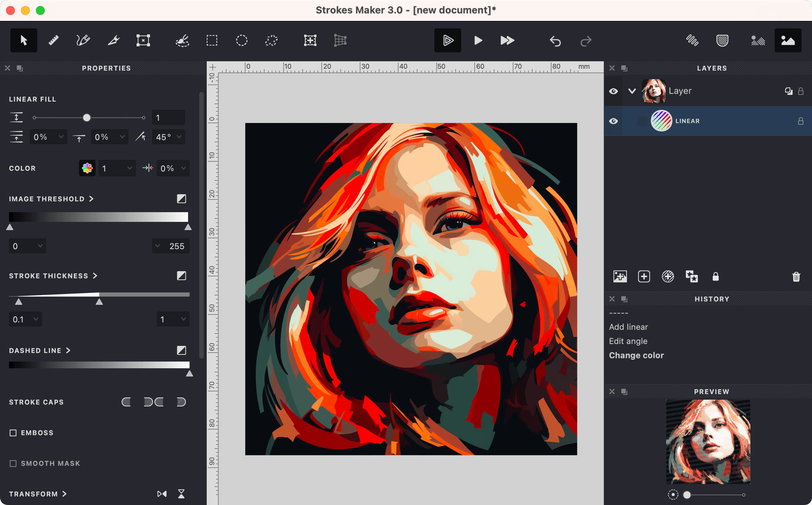Expand the Dashed Line section
The width and height of the screenshot is (812, 505).
coord(68,350)
